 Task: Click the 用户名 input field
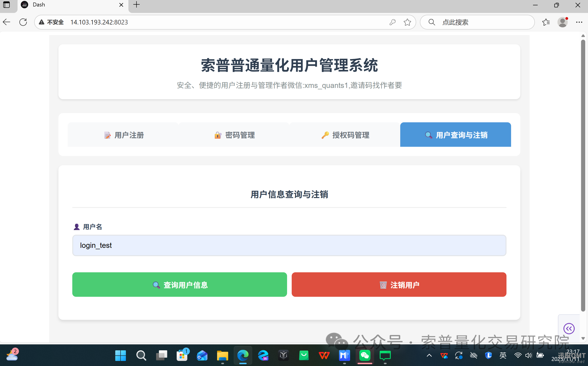289,245
